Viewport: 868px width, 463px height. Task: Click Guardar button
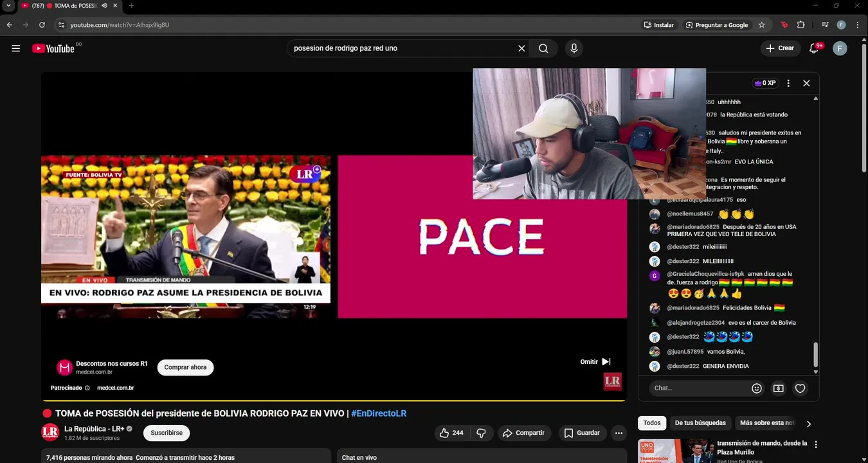582,433
